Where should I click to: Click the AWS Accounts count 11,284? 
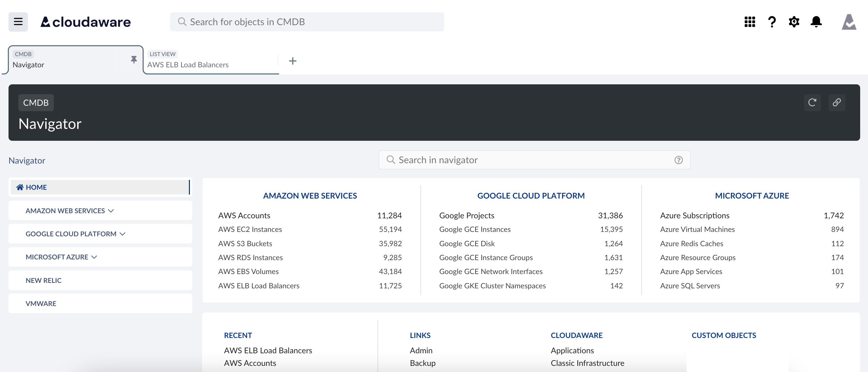click(389, 215)
